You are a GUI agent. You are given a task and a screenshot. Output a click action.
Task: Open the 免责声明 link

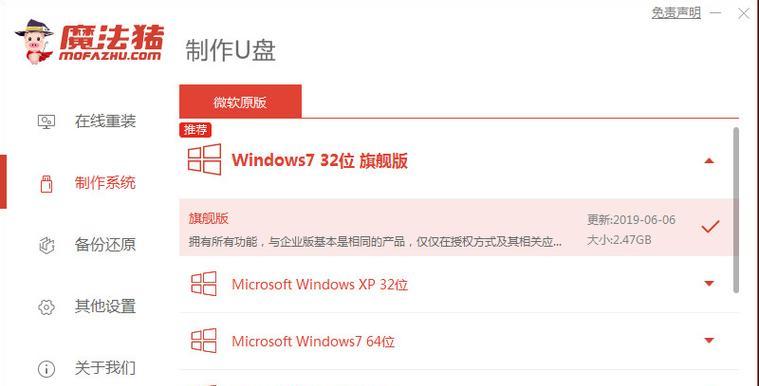[x=676, y=13]
